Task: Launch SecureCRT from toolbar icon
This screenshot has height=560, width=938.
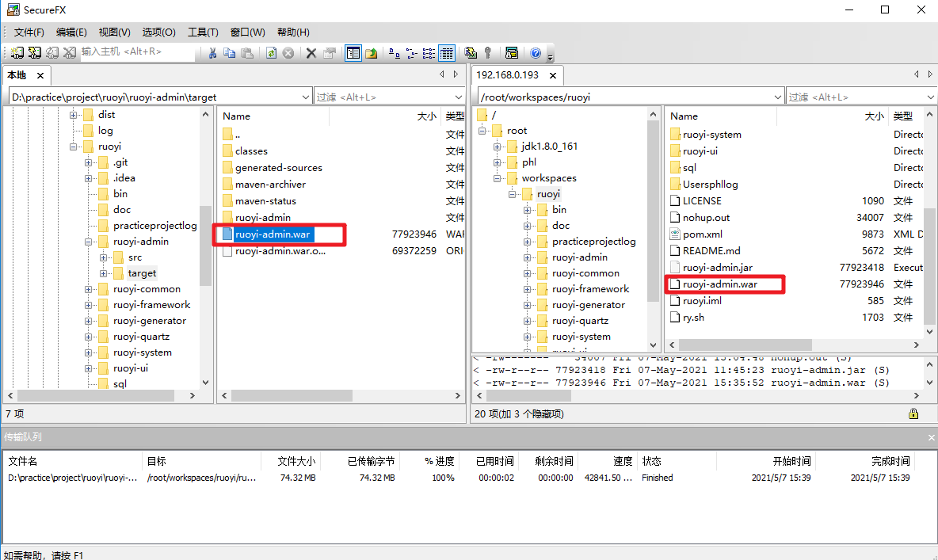Action: tap(512, 52)
